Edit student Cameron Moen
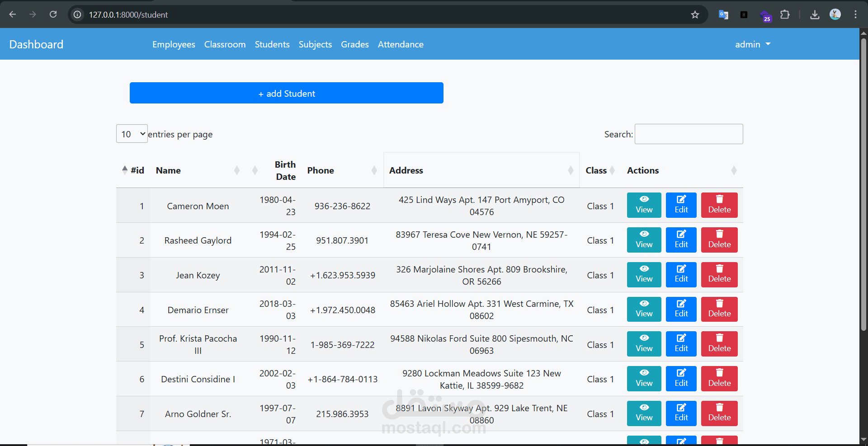 tap(681, 205)
